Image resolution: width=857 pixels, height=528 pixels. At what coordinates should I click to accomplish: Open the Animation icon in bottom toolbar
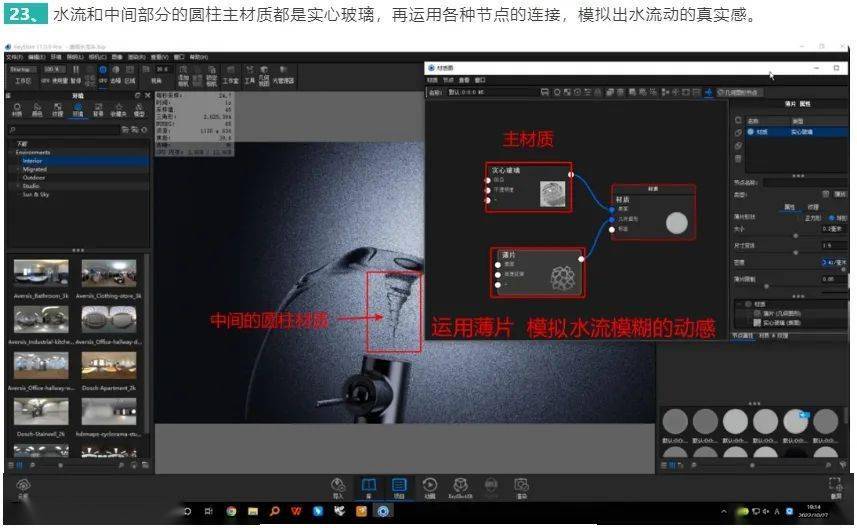pyautogui.click(x=430, y=488)
